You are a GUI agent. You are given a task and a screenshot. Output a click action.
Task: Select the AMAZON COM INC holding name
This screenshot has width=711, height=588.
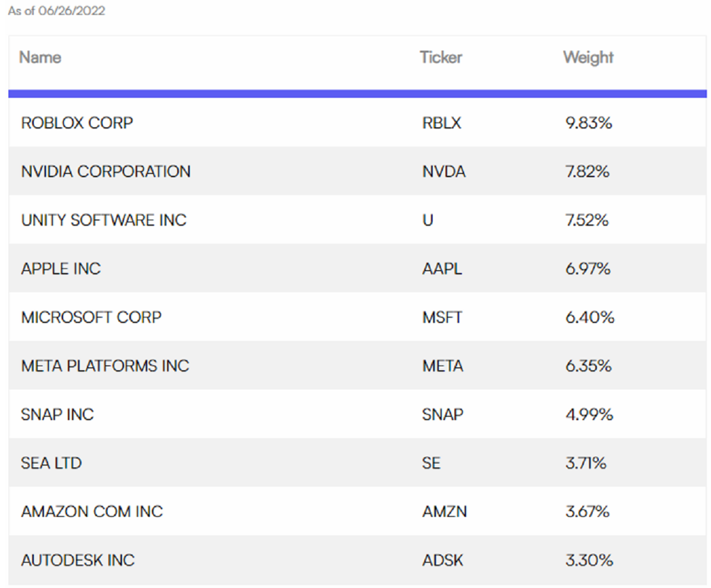click(x=92, y=511)
